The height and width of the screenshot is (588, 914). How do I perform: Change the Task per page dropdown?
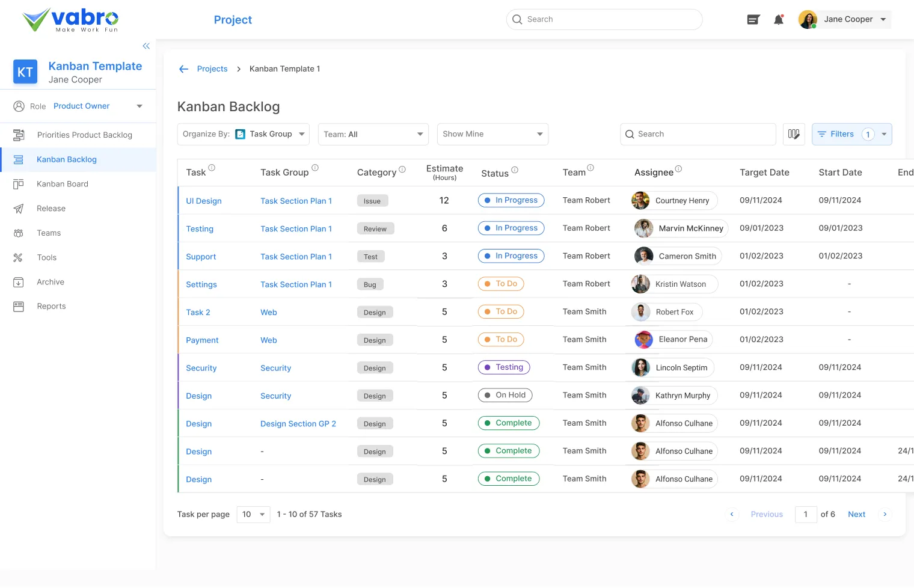point(253,514)
